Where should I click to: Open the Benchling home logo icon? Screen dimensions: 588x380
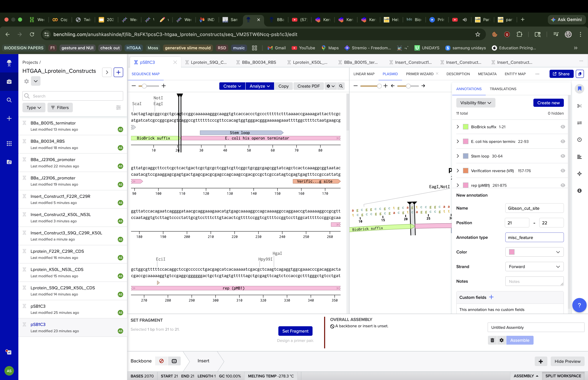click(x=9, y=63)
